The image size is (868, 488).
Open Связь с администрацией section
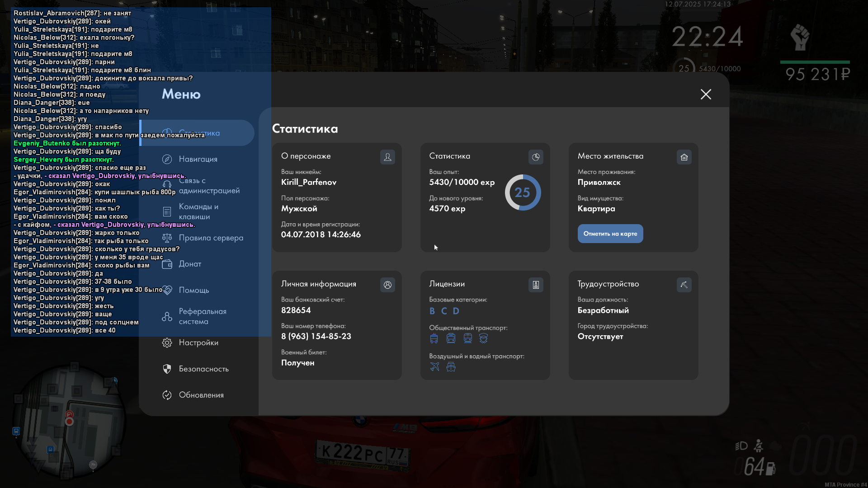click(x=197, y=185)
